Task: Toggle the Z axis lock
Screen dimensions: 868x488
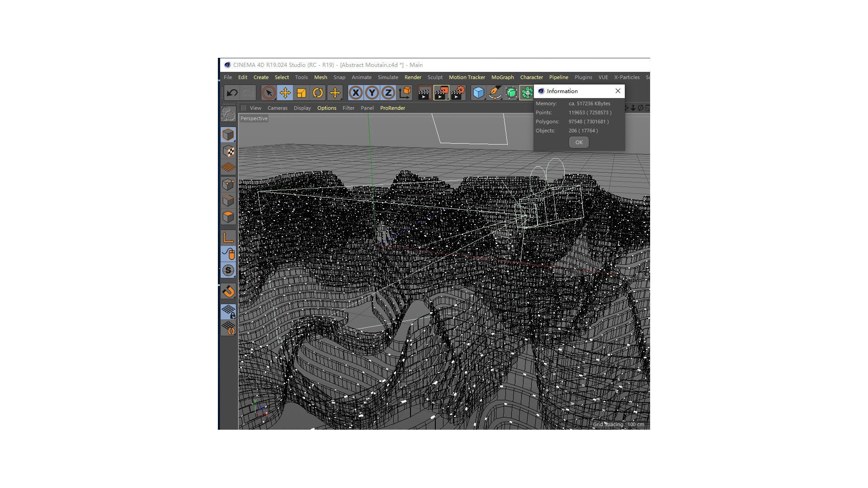Action: coord(388,93)
